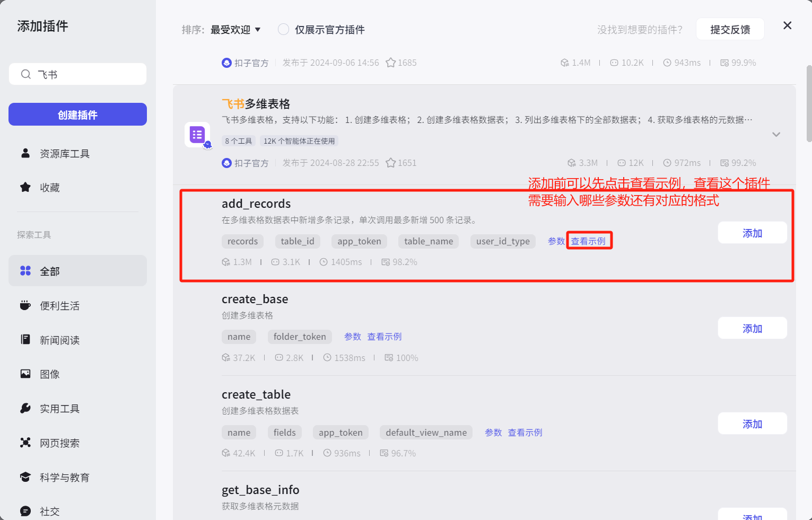Enable 仅展示官方插件 radio option
Image resolution: width=812 pixels, height=520 pixels.
[x=284, y=29]
